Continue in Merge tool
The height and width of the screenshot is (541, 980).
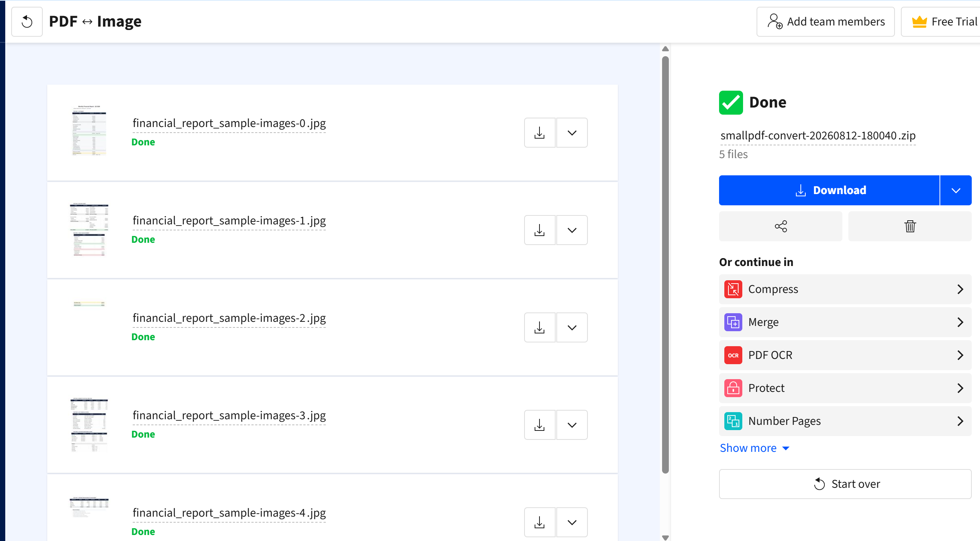click(x=845, y=322)
